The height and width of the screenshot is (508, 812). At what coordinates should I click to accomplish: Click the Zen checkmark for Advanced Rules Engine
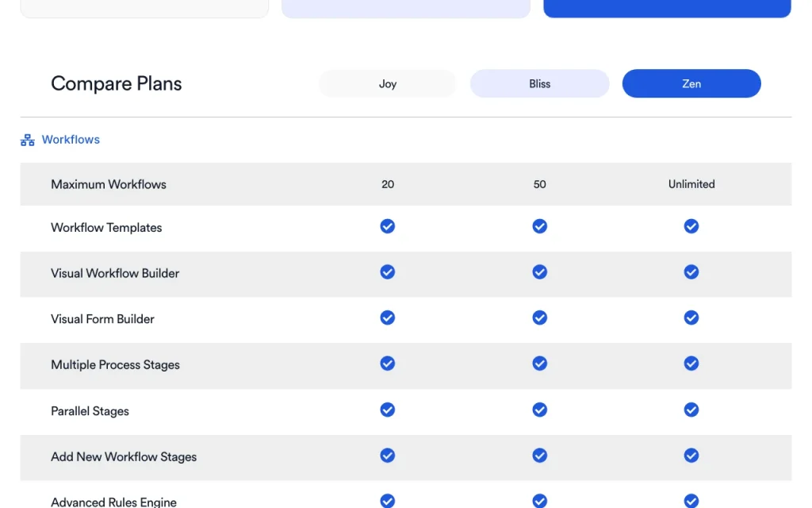pyautogui.click(x=691, y=501)
